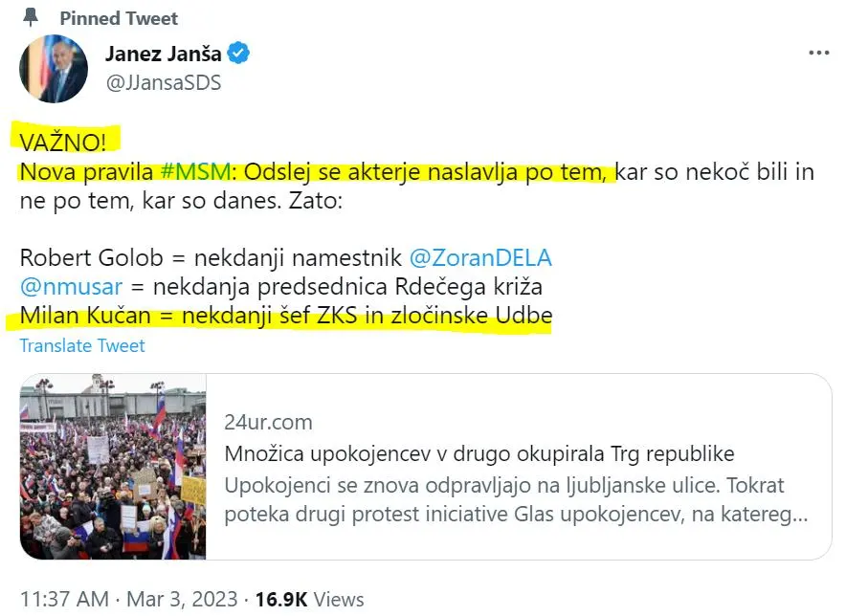Screen dimensions: 846x616
Task: Visit the @ZoranDELA mention
Action: pos(480,258)
